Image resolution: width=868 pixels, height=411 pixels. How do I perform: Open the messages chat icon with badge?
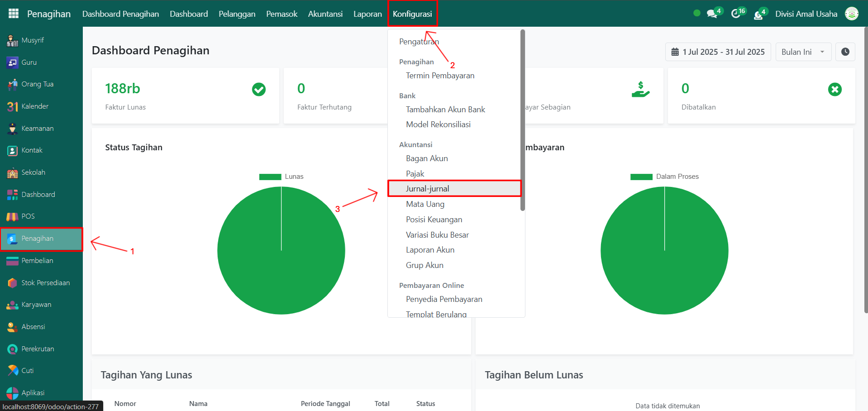(x=712, y=14)
